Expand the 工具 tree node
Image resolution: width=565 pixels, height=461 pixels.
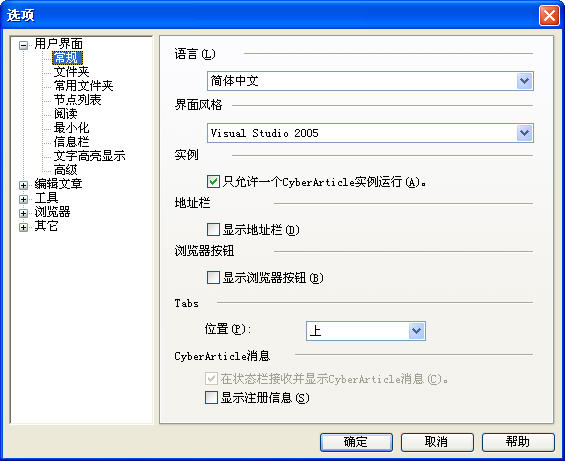(23, 199)
